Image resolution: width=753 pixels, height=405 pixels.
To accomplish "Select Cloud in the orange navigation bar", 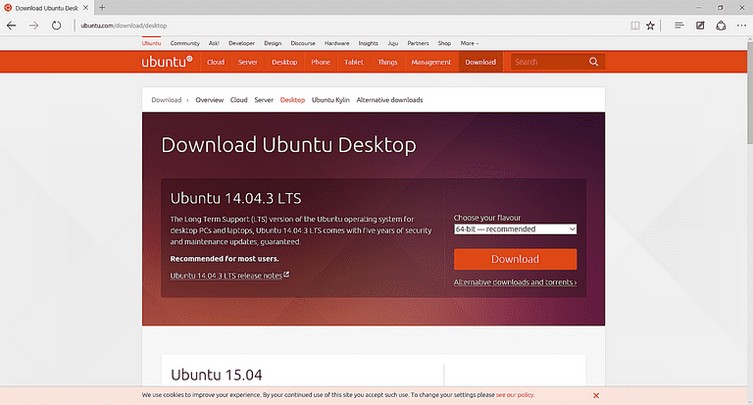I will [x=216, y=62].
